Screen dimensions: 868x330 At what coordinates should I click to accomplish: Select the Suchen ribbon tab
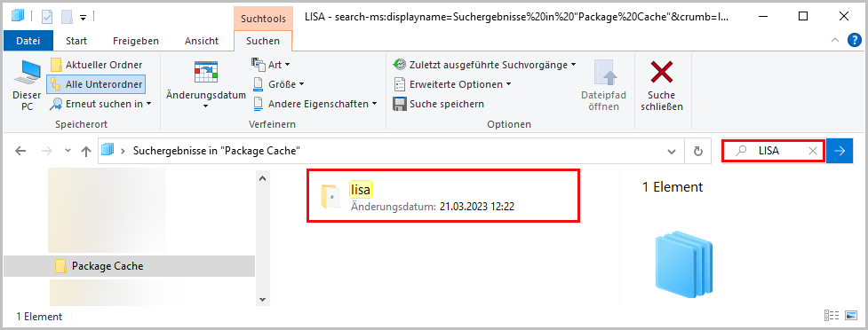[x=263, y=40]
